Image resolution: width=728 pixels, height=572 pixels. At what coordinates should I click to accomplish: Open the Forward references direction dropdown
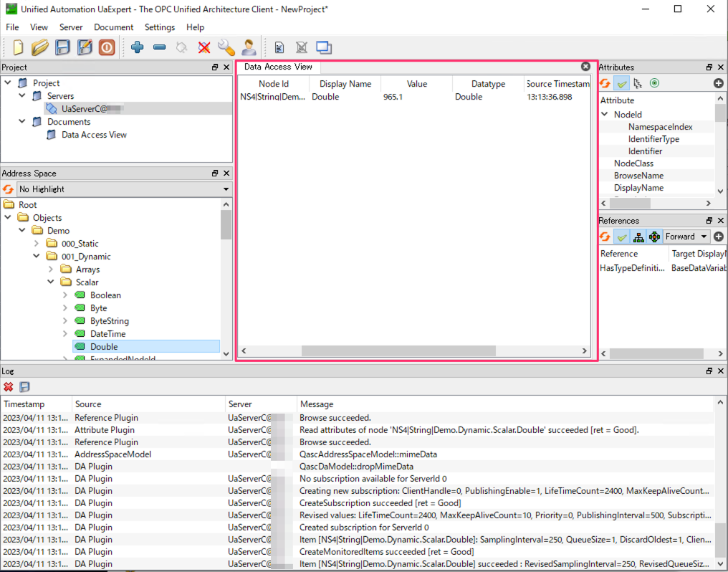(x=686, y=237)
